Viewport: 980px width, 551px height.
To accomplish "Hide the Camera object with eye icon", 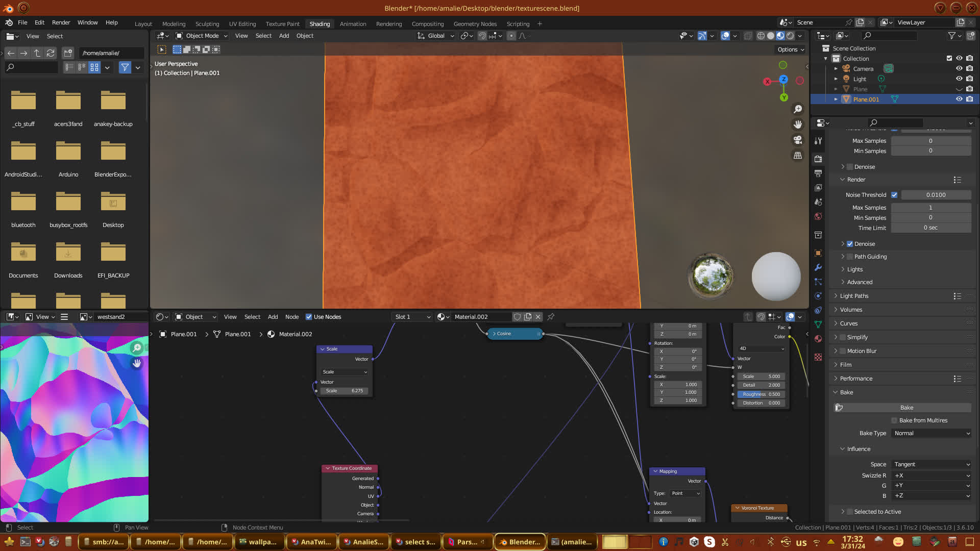I will (959, 69).
